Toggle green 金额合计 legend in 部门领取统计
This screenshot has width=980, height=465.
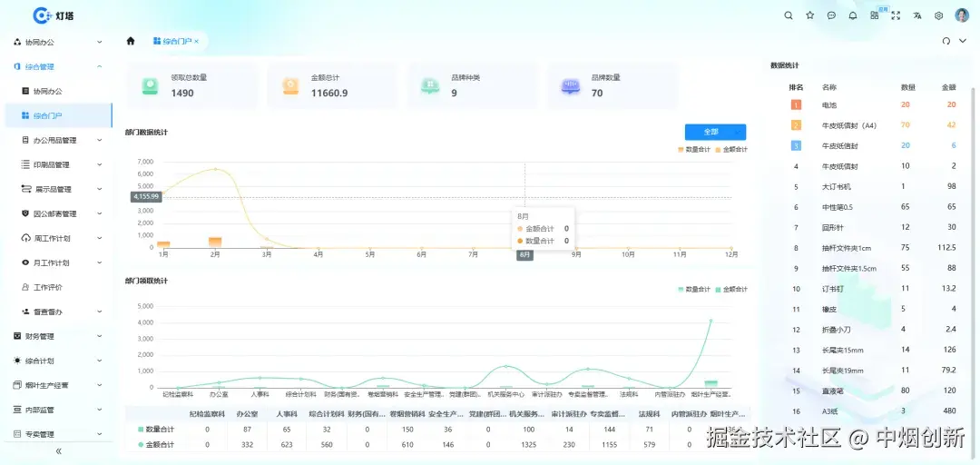point(731,289)
